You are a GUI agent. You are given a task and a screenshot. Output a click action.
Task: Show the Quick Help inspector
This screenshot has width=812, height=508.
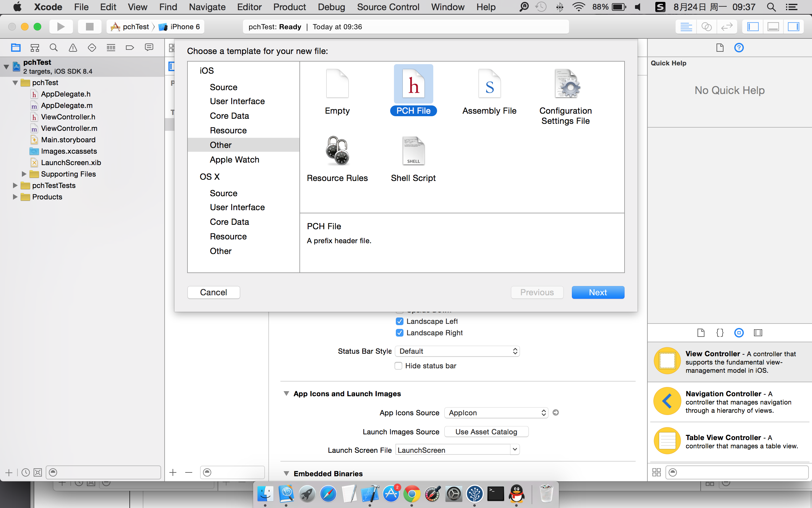pos(739,48)
